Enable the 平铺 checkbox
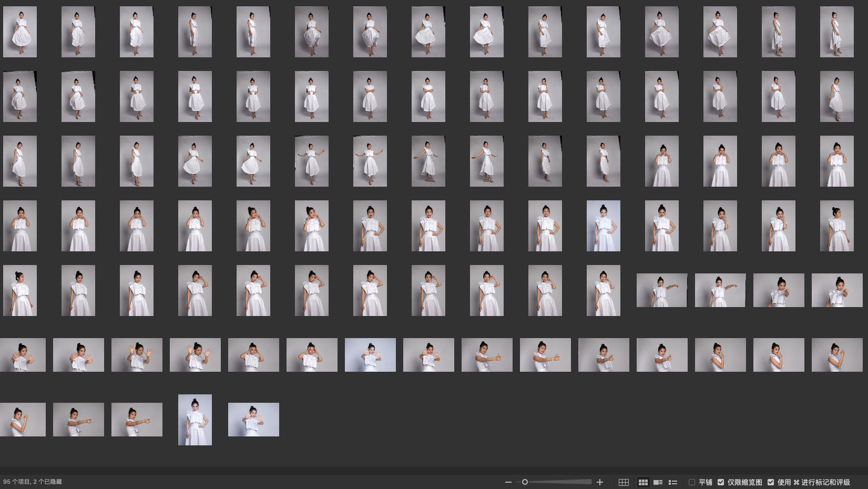The height and width of the screenshot is (489, 868). coord(692,482)
